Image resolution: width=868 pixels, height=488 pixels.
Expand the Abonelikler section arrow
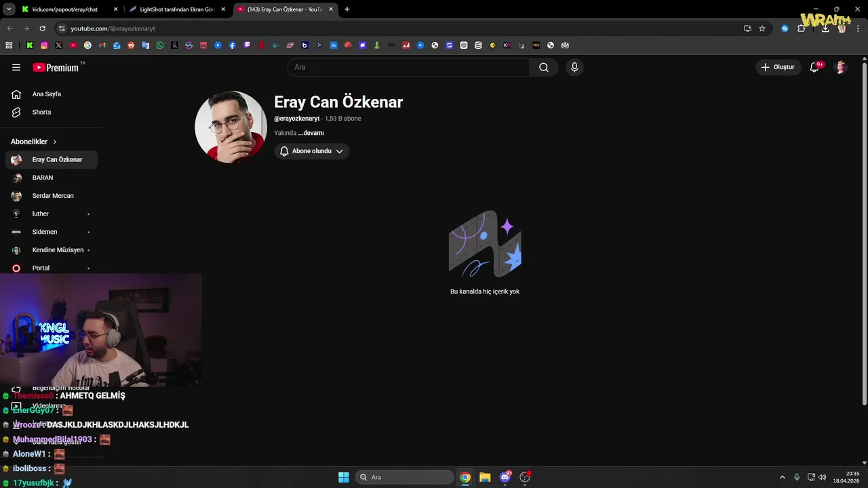[x=55, y=142]
